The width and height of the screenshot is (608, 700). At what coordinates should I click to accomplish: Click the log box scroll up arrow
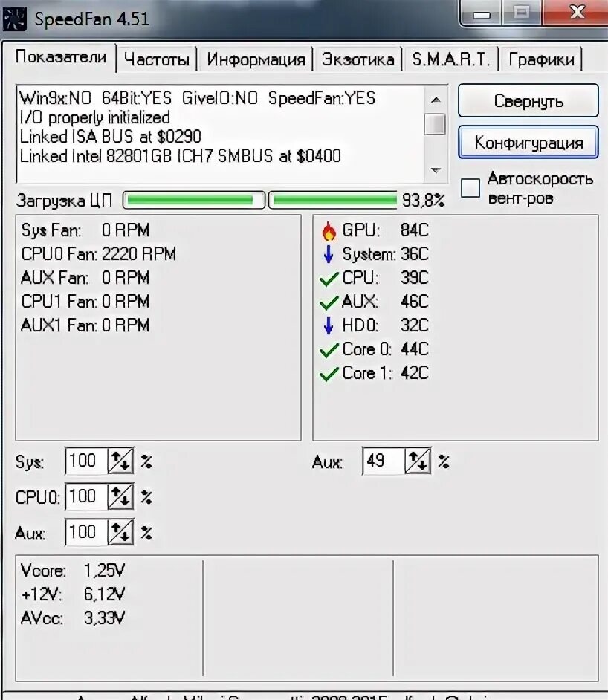(436, 100)
